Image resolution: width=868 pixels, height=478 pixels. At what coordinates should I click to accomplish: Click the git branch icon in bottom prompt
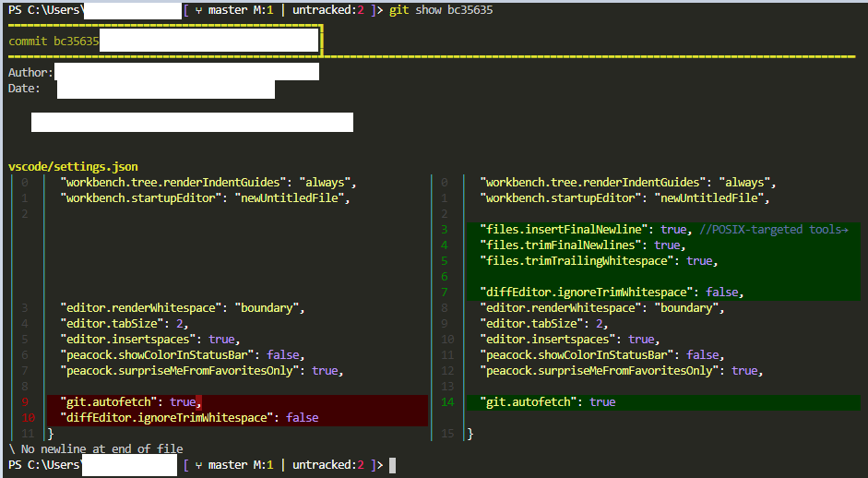point(198,465)
